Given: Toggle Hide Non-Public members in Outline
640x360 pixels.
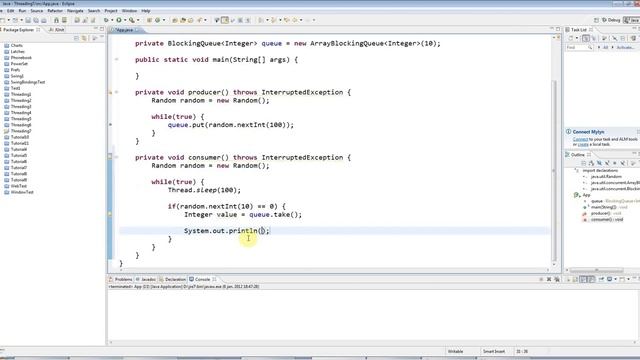Looking at the screenshot, I should (x=614, y=163).
